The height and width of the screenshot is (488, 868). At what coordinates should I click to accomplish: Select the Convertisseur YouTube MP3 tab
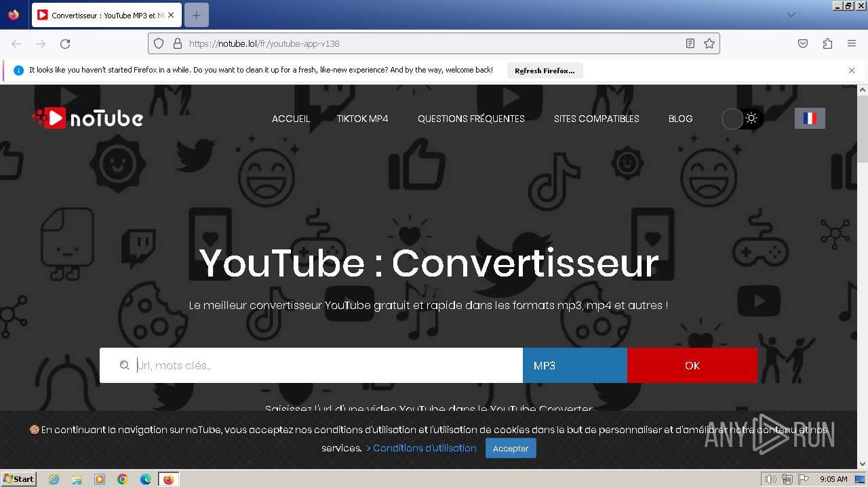click(106, 15)
